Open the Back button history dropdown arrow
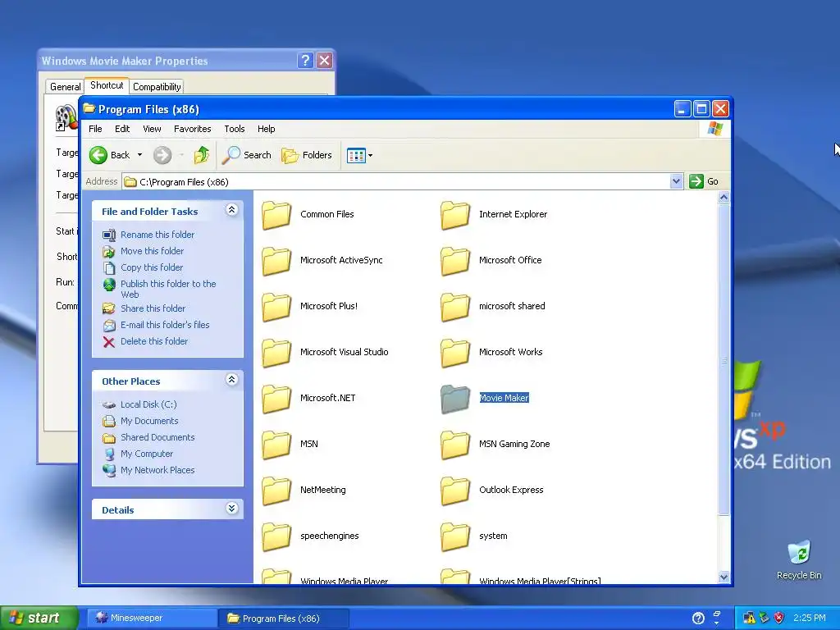The height and width of the screenshot is (630, 840). 139,155
